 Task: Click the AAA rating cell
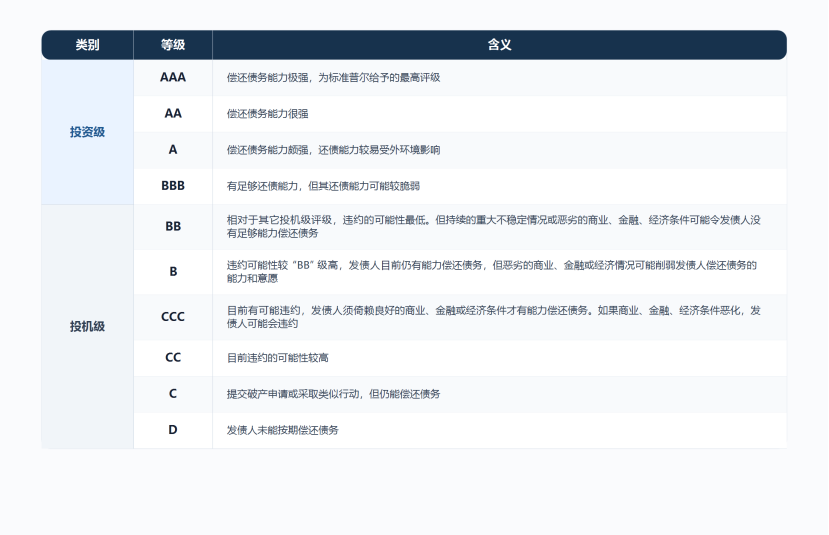pos(173,78)
